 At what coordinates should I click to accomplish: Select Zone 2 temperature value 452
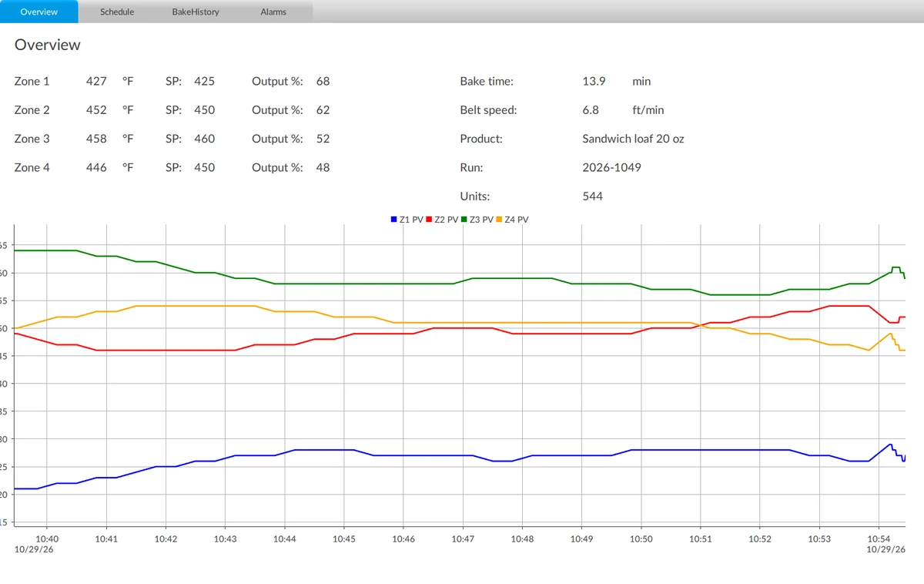tap(96, 110)
